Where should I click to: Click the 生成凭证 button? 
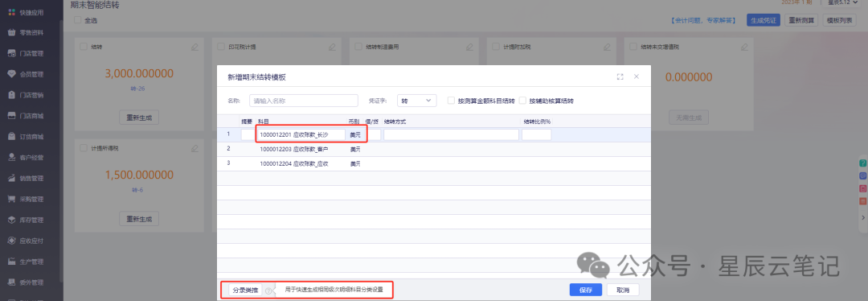764,20
